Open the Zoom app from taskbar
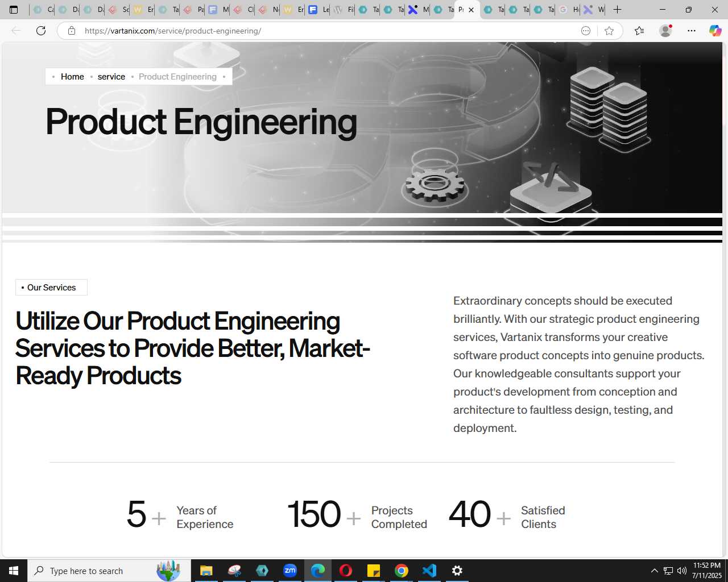 (290, 571)
